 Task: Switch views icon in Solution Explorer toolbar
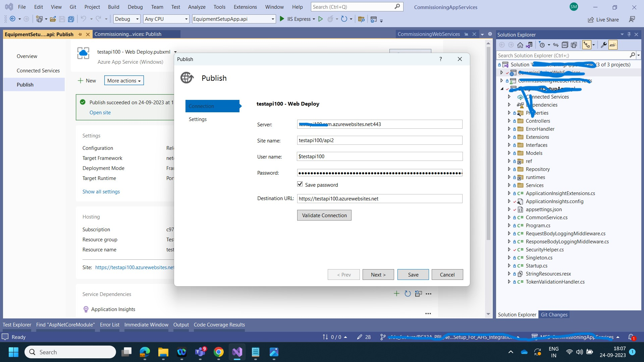(x=529, y=45)
